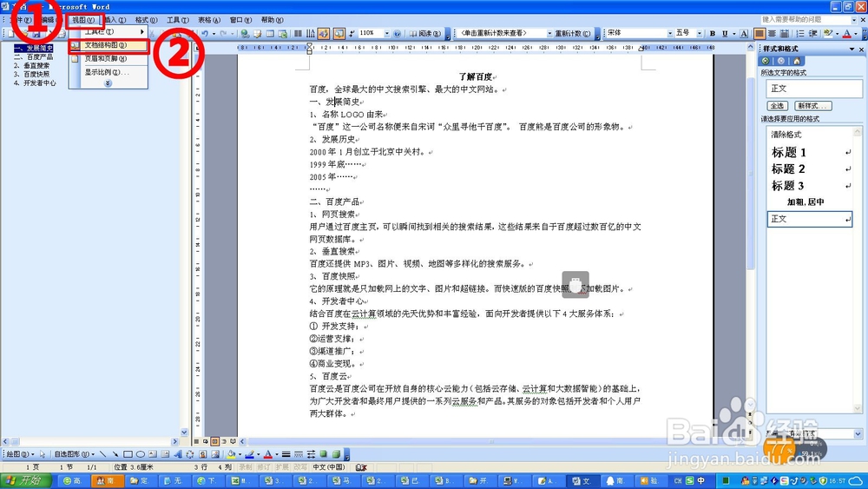The image size is (868, 489).
Task: Click the Highlight color button
Action: point(828,33)
